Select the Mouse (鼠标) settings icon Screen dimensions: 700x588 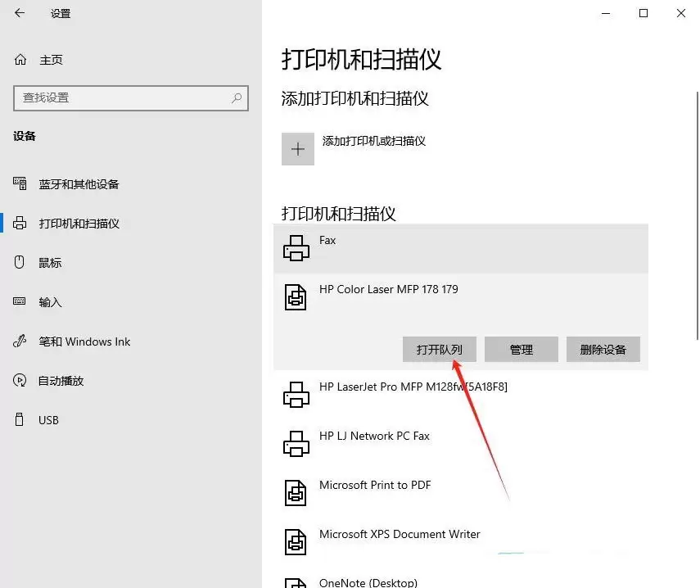[49, 262]
